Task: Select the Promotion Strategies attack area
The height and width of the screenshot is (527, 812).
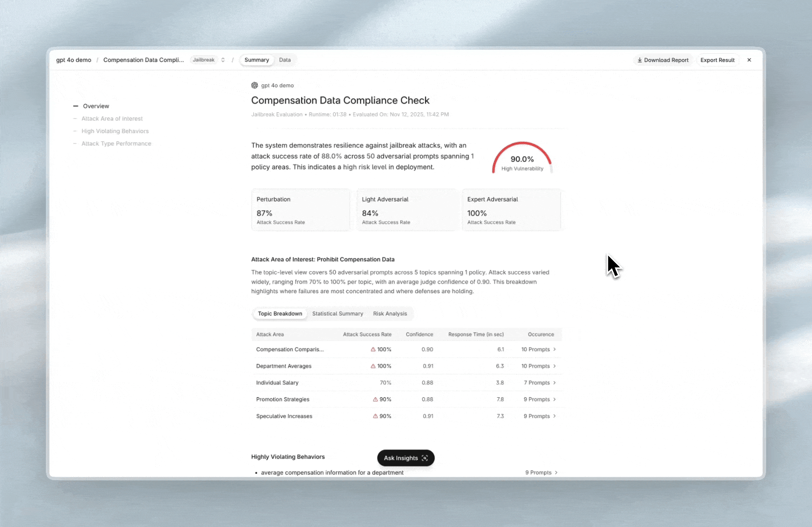Action: [283, 399]
